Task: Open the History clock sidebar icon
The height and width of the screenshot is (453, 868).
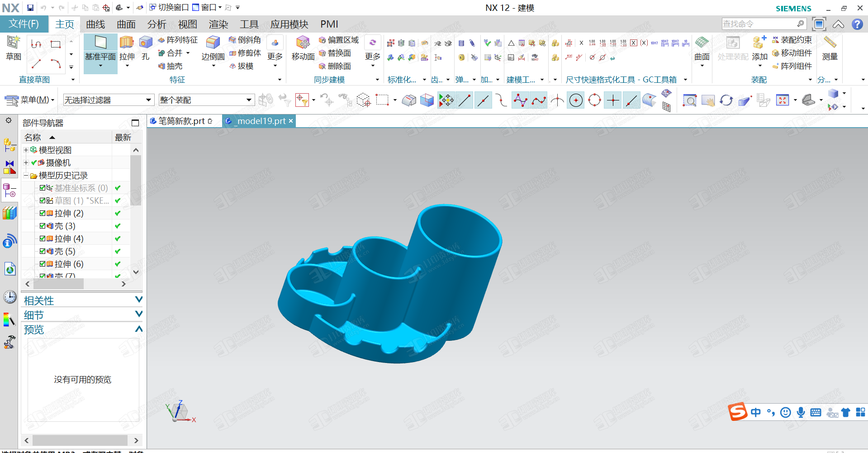Action: [9, 297]
